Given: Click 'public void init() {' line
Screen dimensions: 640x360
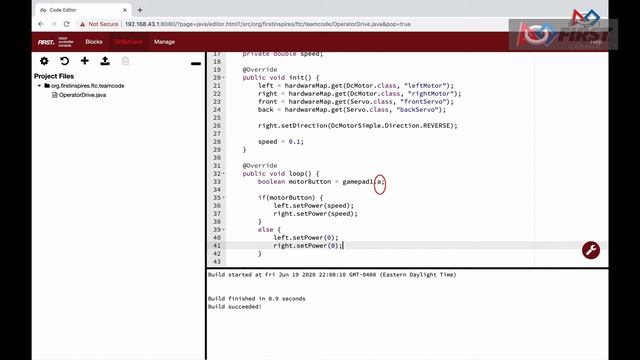Looking at the screenshot, I should pos(281,78).
